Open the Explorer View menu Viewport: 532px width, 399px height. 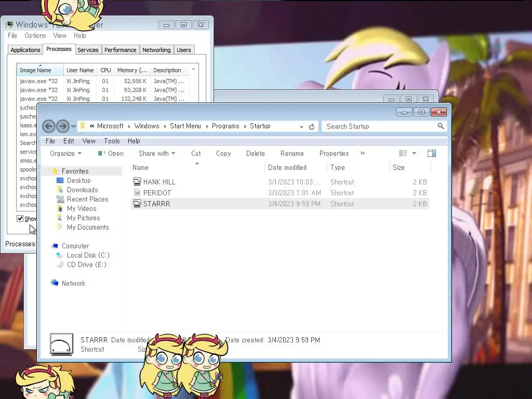tap(88, 141)
